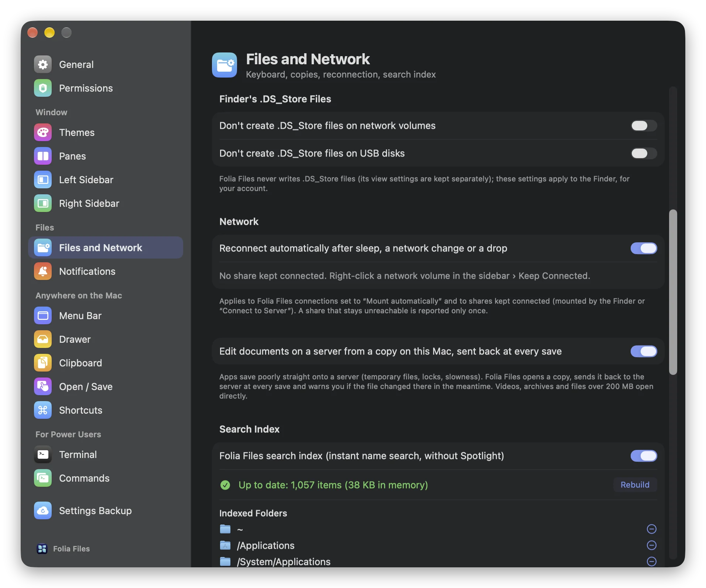Click the 'Up to date: 1,057 items' status

333,485
